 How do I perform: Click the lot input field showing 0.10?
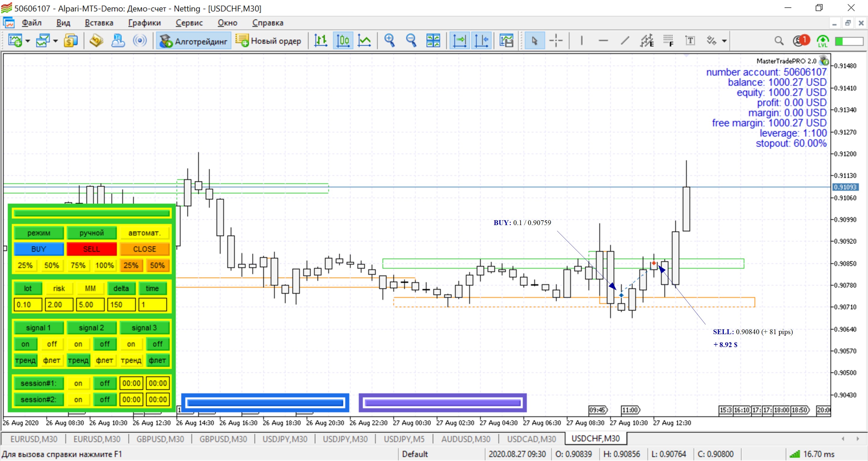(28, 305)
